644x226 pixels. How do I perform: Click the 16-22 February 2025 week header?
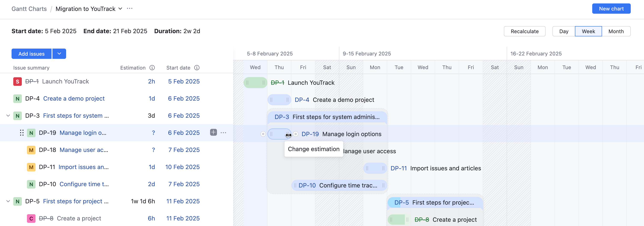click(x=536, y=54)
